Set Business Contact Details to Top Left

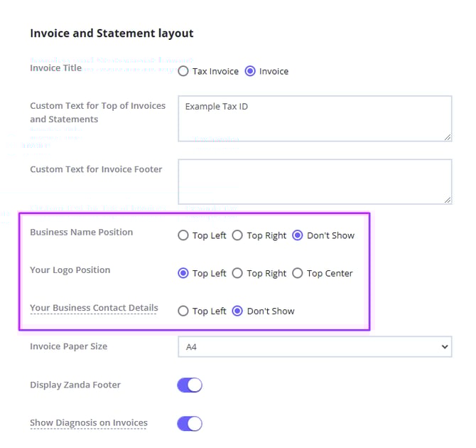[x=183, y=311]
